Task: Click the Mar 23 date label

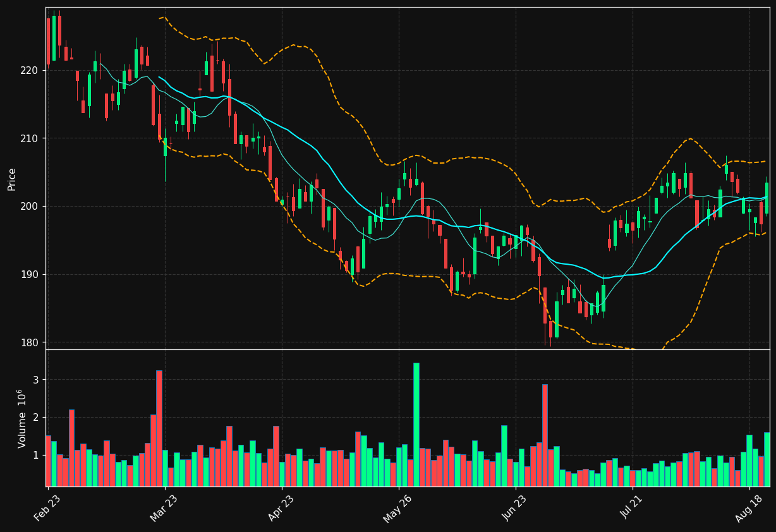Action: [164, 507]
